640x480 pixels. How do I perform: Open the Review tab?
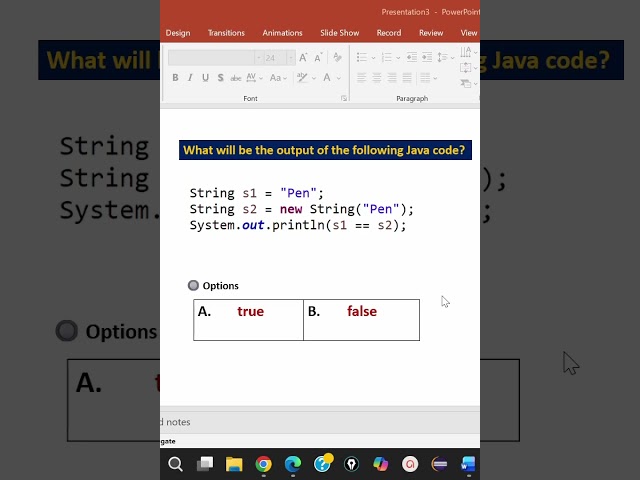coord(431,33)
